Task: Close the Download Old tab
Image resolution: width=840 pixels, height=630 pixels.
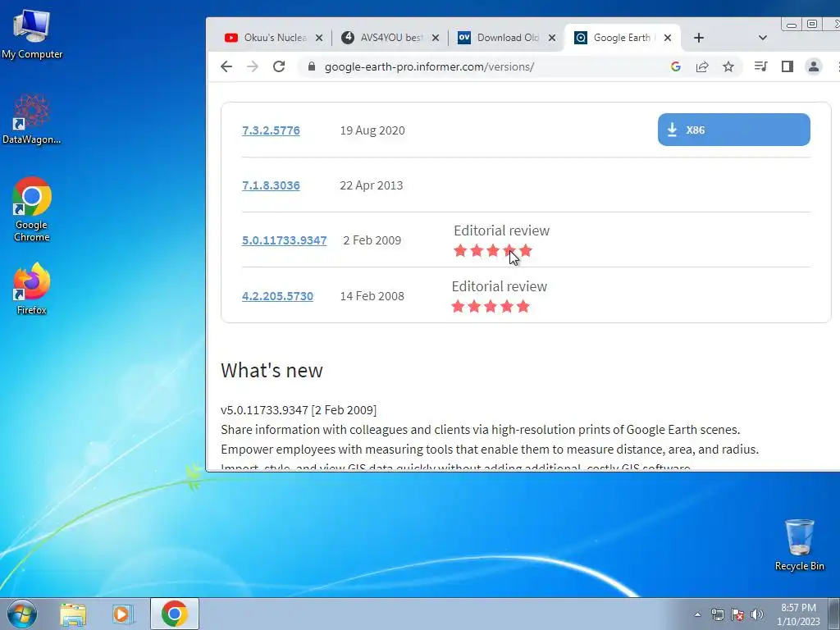Action: pyautogui.click(x=552, y=38)
